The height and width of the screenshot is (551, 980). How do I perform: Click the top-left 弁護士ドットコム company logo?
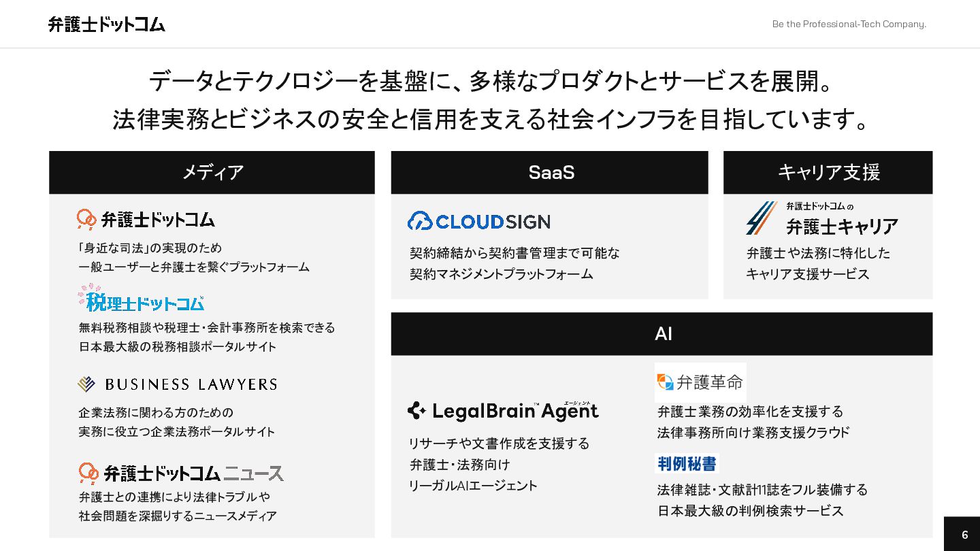coord(107,24)
